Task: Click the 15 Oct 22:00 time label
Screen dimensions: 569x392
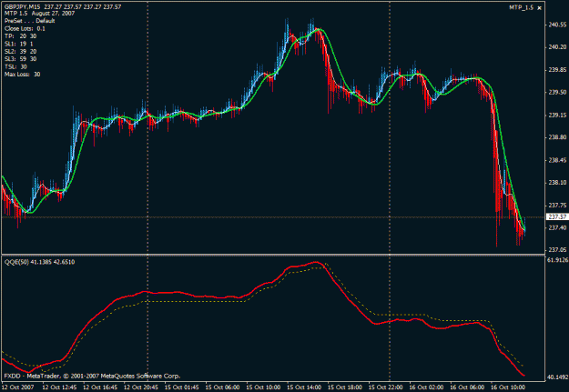Action: [386, 387]
